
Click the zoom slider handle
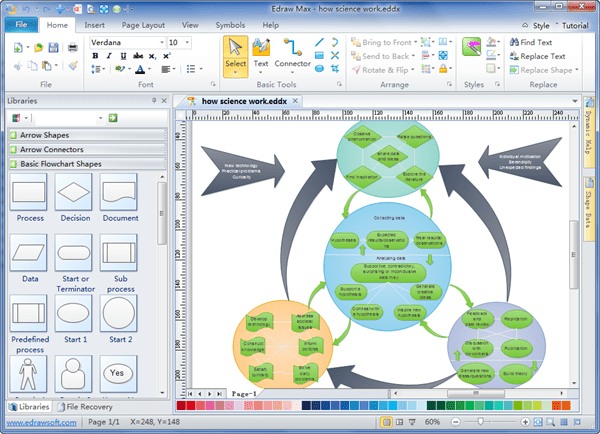[480, 421]
